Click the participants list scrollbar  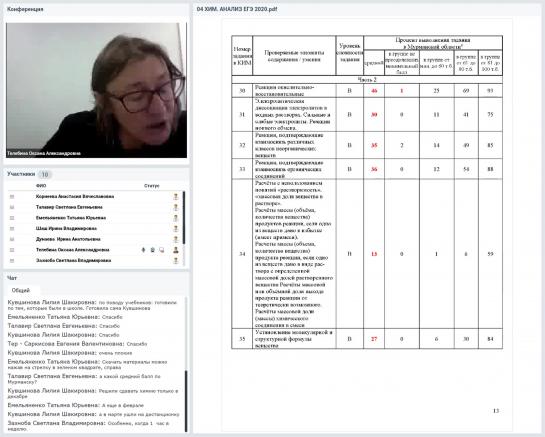(x=184, y=217)
